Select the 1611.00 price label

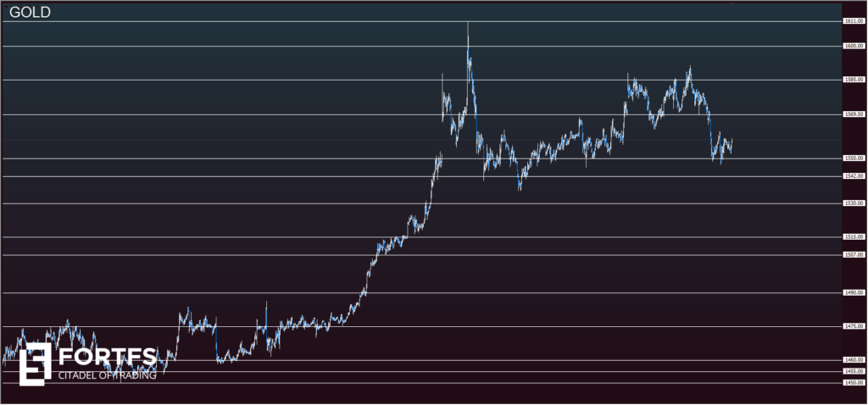tap(853, 21)
